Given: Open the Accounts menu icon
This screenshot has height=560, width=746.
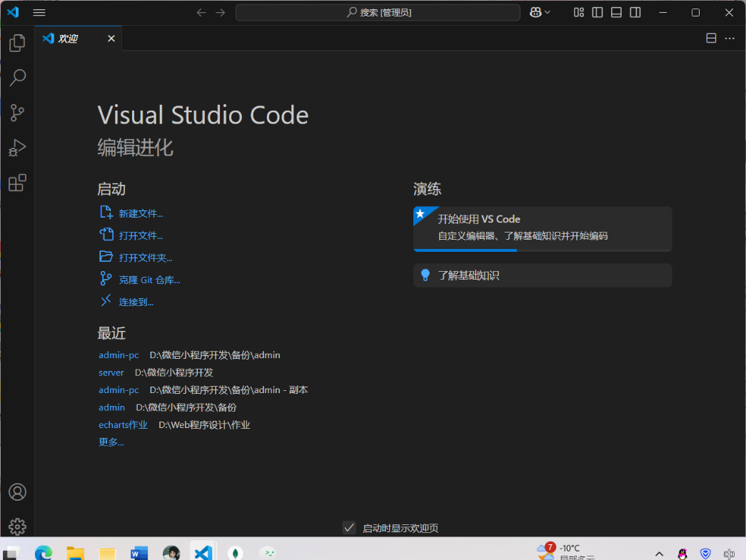Looking at the screenshot, I should click(17, 492).
